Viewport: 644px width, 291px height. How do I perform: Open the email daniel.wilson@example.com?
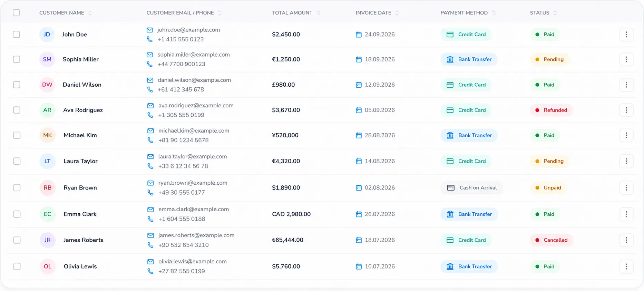tap(194, 80)
